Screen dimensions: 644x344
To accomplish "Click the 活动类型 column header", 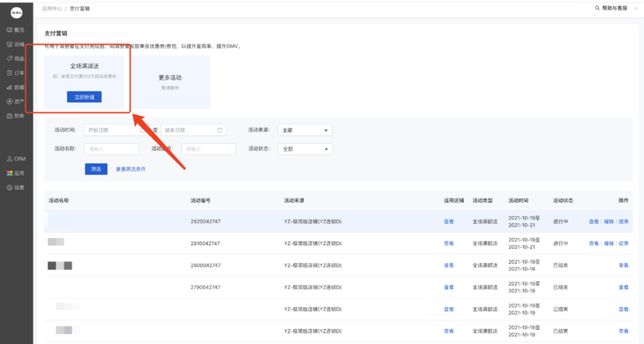I will (x=483, y=201).
